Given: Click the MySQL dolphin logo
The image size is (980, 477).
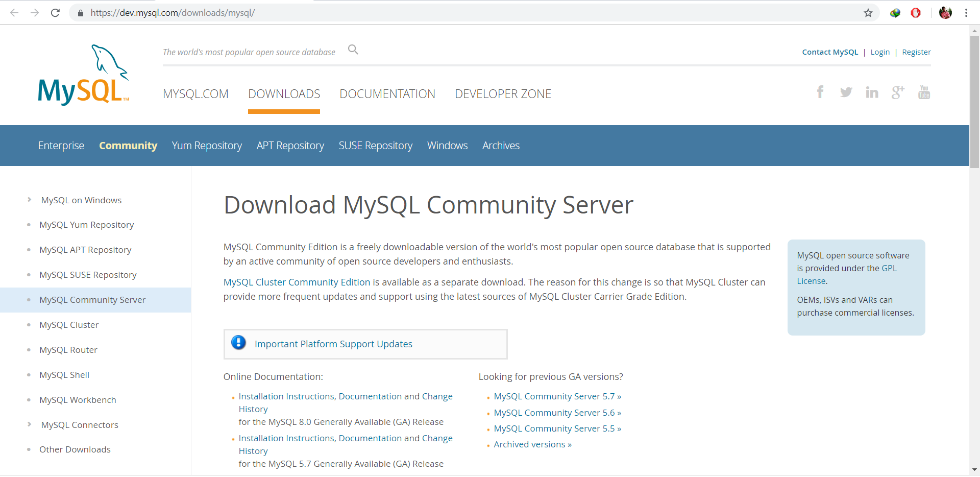Looking at the screenshot, I should tap(83, 75).
